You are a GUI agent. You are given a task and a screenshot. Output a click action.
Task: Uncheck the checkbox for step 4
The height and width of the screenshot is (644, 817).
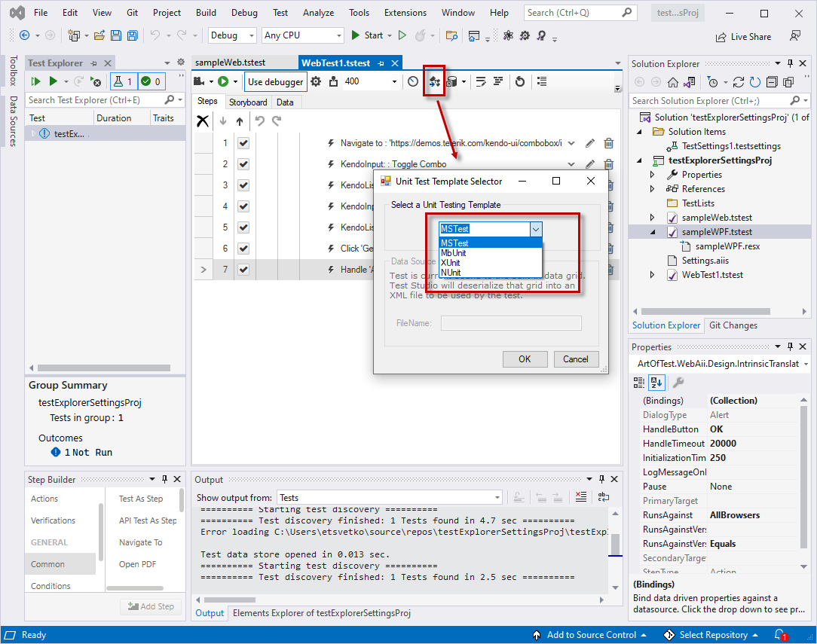pyautogui.click(x=243, y=206)
